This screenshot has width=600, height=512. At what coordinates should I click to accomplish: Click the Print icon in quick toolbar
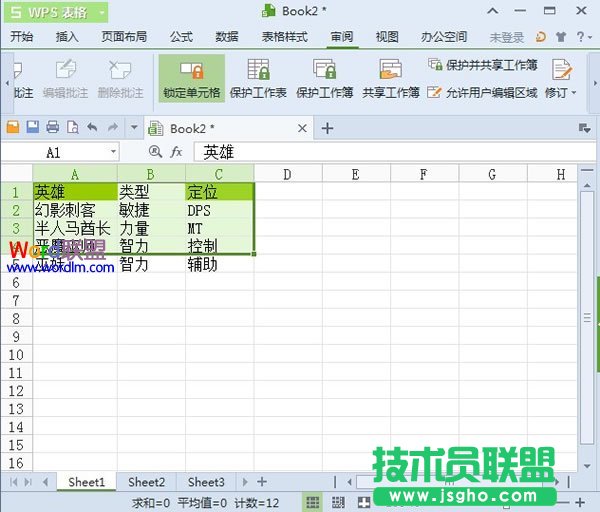pyautogui.click(x=52, y=127)
